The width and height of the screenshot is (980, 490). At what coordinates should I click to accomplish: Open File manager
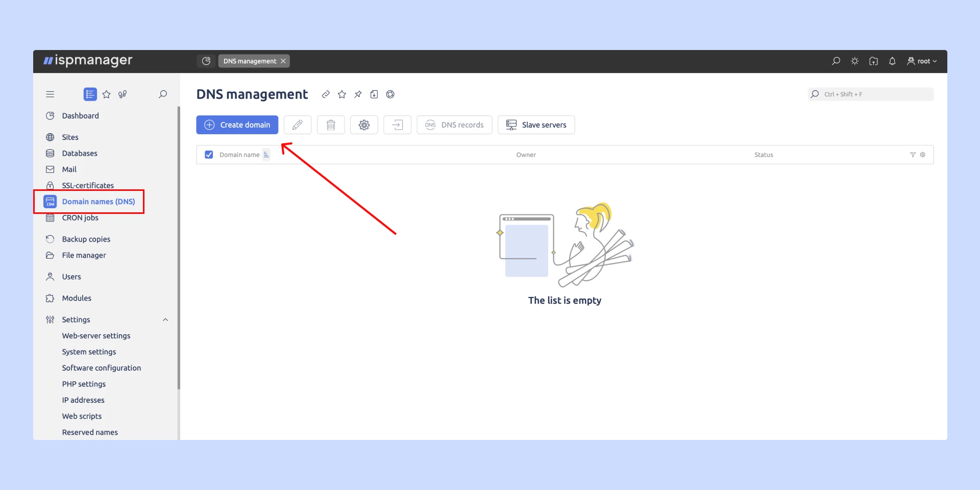84,255
